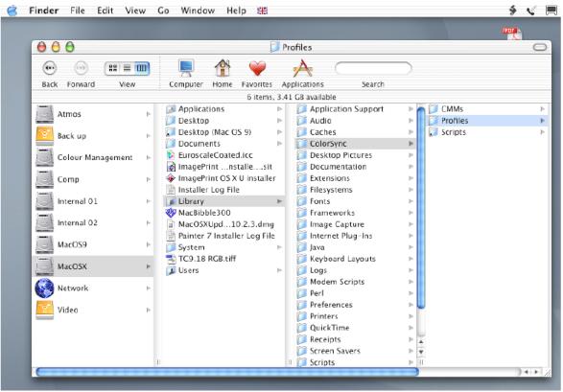Image resolution: width=563 pixels, height=392 pixels.
Task: Click the Back toolbar button
Action: coord(49,68)
